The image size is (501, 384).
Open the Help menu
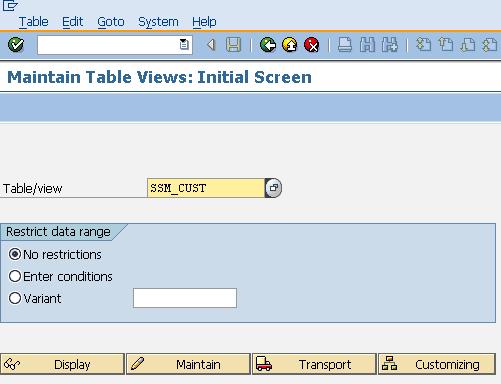coord(204,22)
